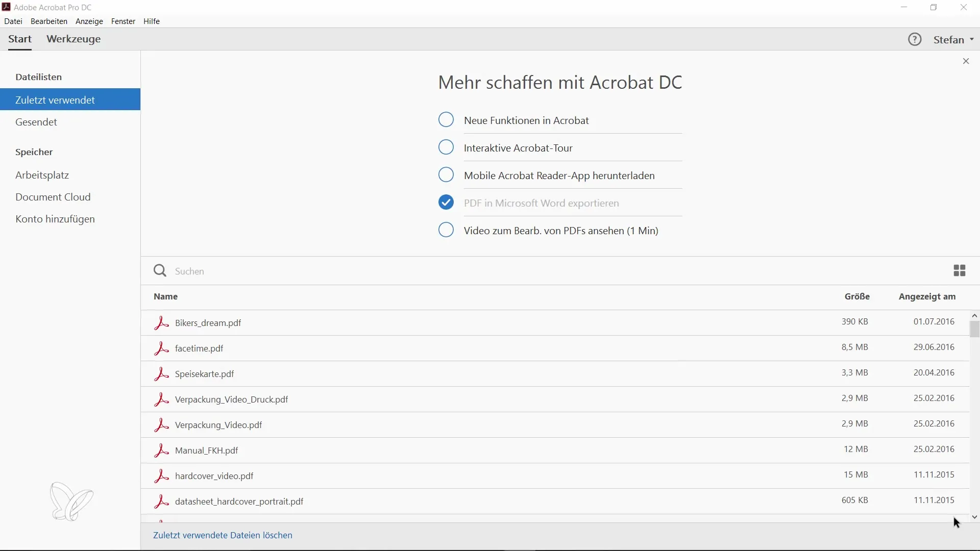This screenshot has width=980, height=551.
Task: Select Manual_FKH.pdf file name
Action: [206, 450]
